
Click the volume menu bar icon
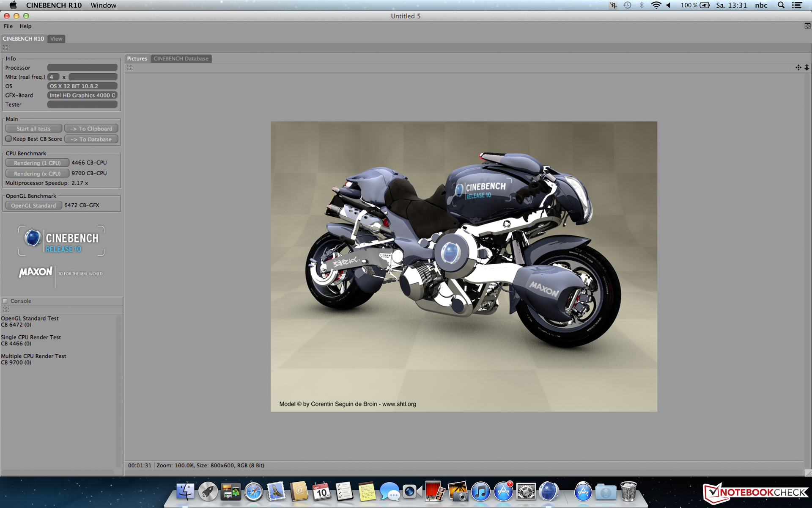669,5
